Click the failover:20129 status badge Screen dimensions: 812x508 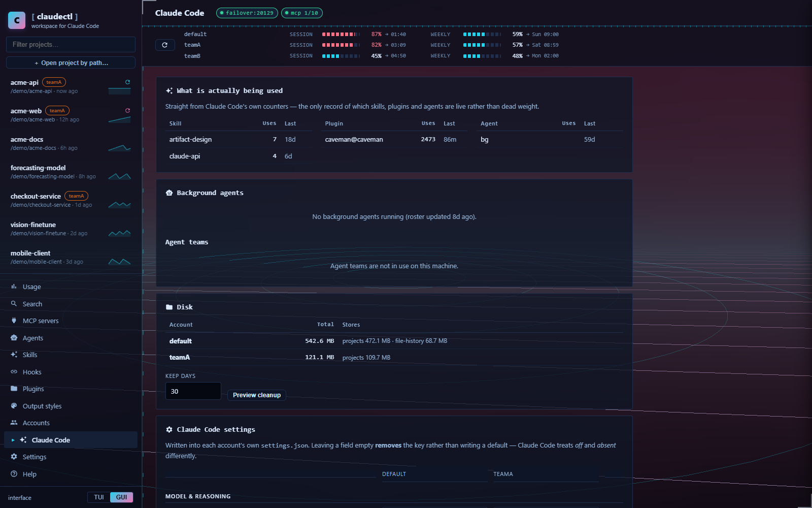pyautogui.click(x=247, y=13)
